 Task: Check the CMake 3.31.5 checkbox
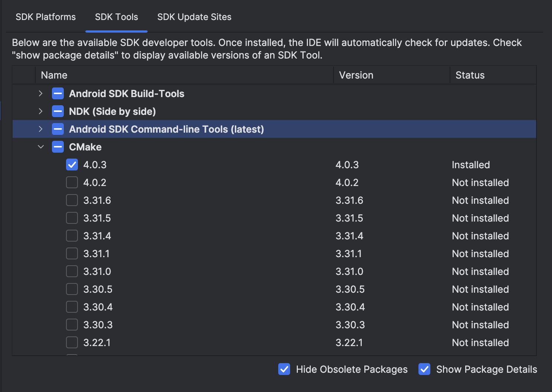72,218
